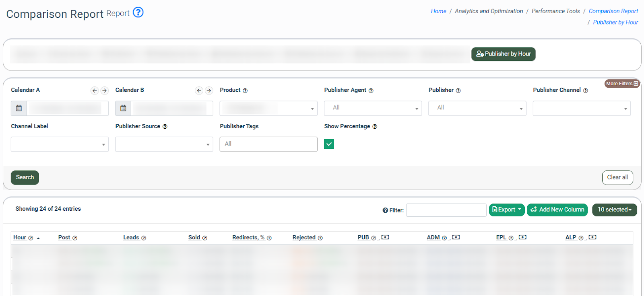
Task: Click the PUB column money icon
Action: (385, 237)
